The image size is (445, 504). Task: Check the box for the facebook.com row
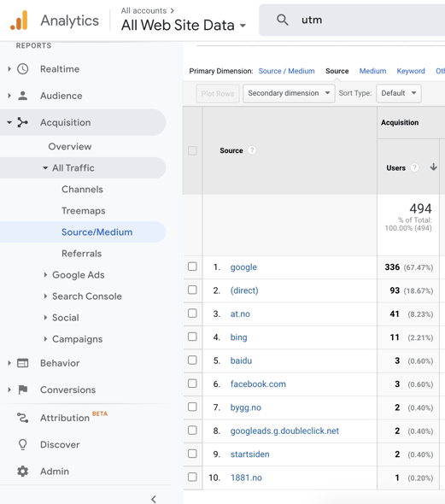(192, 384)
